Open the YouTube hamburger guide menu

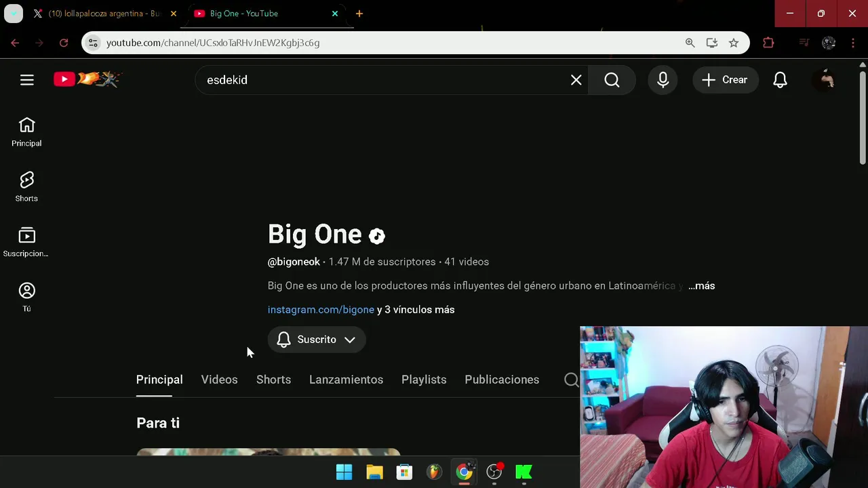point(27,80)
